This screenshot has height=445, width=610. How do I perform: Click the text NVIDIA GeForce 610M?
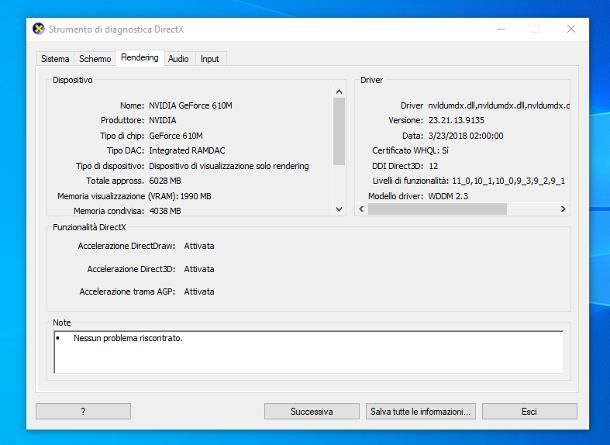(x=191, y=105)
